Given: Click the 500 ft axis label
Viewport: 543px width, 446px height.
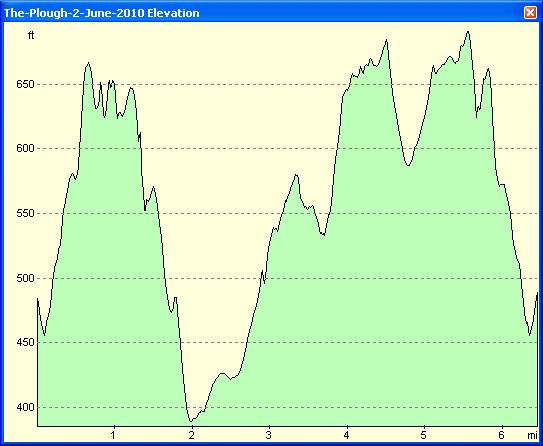Looking at the screenshot, I should (25, 278).
